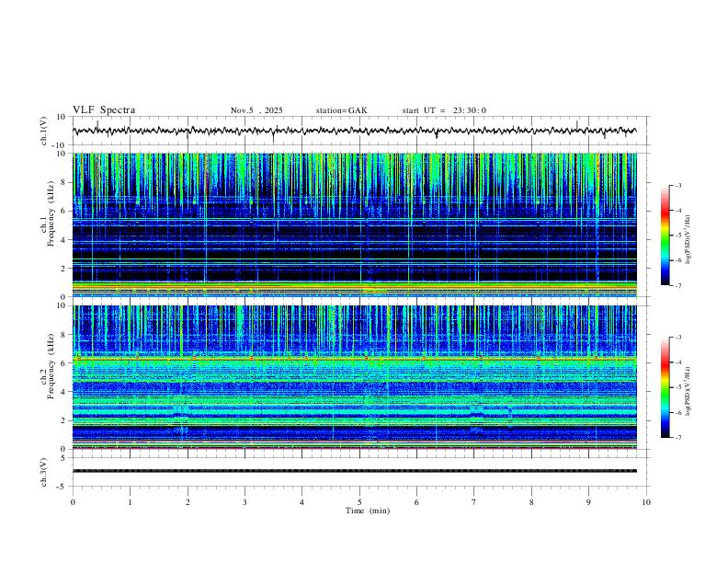Click the "-5" tick of upper color bar
The width and height of the screenshot is (728, 563).
click(677, 236)
